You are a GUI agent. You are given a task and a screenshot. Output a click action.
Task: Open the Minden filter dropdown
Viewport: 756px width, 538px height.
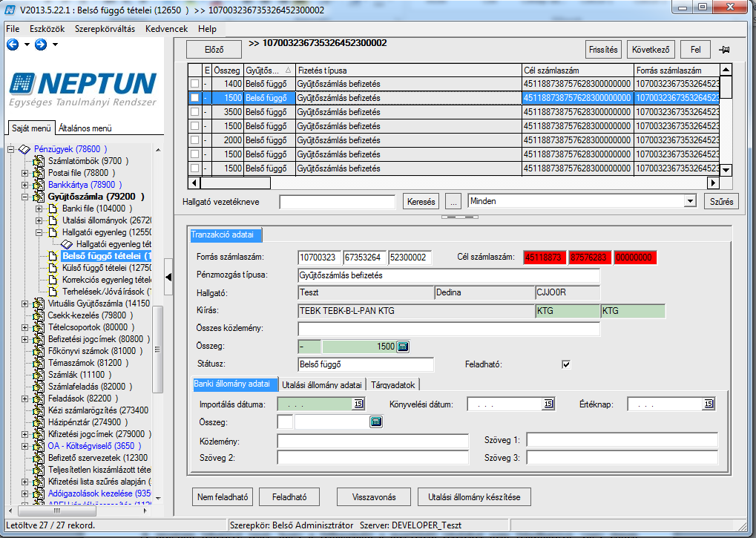(691, 201)
